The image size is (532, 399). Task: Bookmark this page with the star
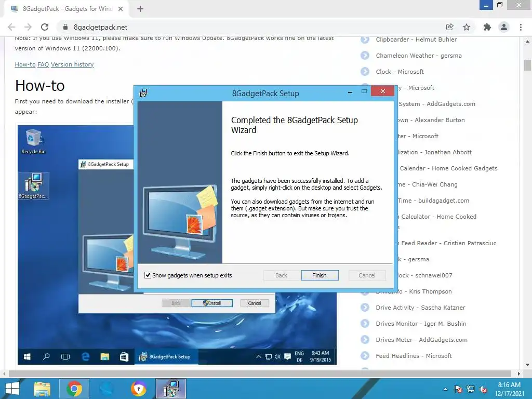click(467, 27)
